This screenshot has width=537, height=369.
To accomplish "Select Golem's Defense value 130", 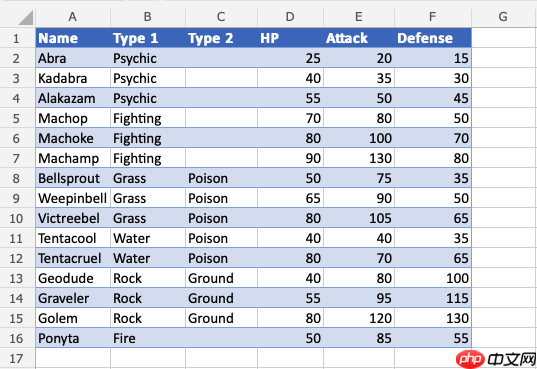I will point(433,318).
